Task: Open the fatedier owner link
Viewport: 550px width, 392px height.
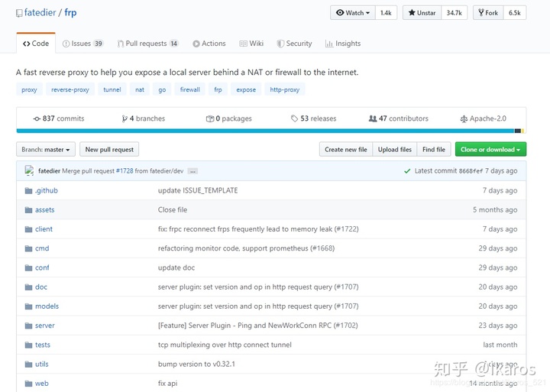Action: tap(40, 13)
